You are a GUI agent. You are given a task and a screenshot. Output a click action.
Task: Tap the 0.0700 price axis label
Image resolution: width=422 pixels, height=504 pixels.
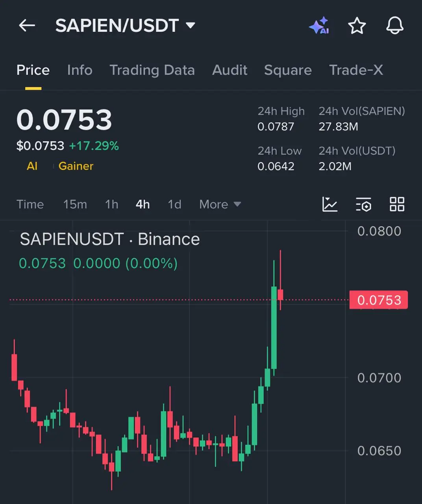pos(379,378)
